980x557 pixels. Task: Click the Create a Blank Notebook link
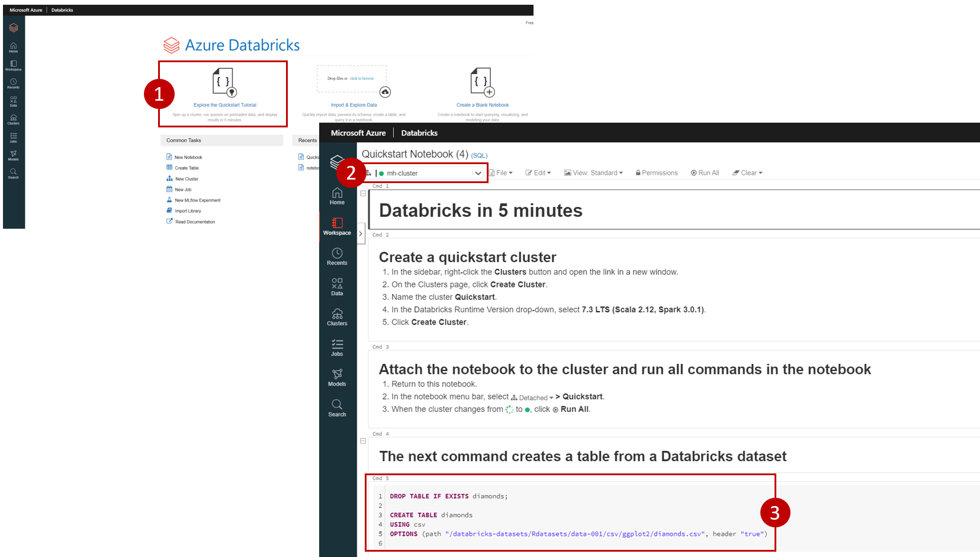483,105
